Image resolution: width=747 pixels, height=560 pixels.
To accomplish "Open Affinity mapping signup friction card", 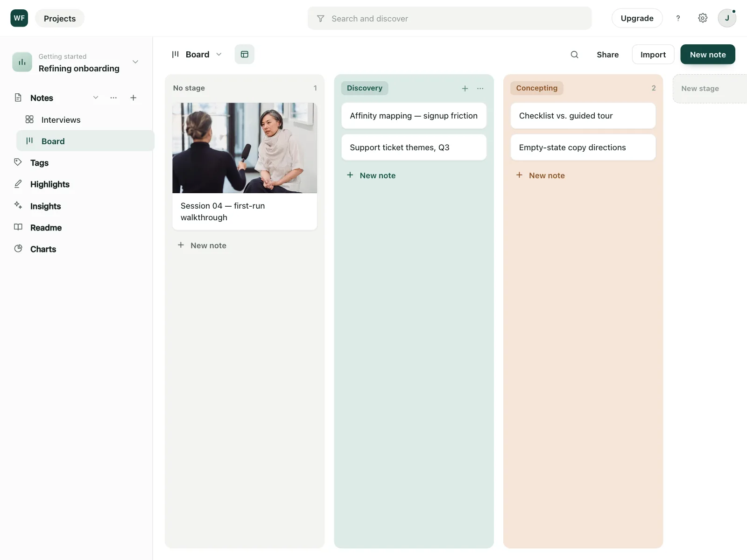I will [414, 116].
